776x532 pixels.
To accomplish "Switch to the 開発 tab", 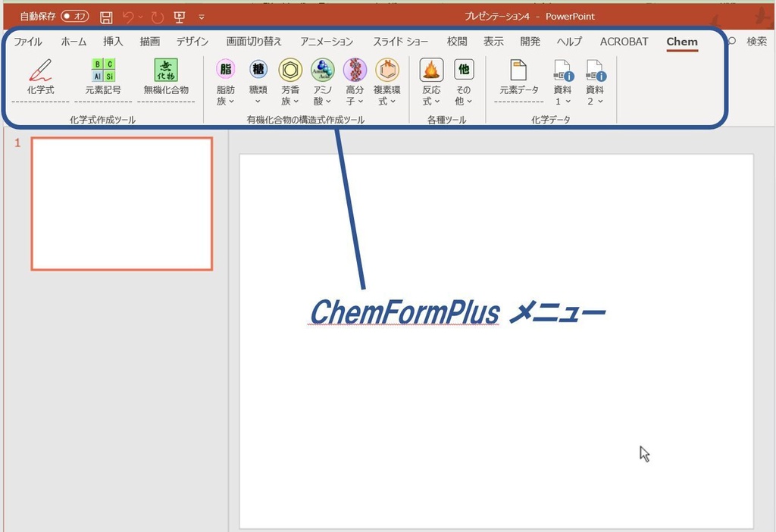I will coord(530,42).
